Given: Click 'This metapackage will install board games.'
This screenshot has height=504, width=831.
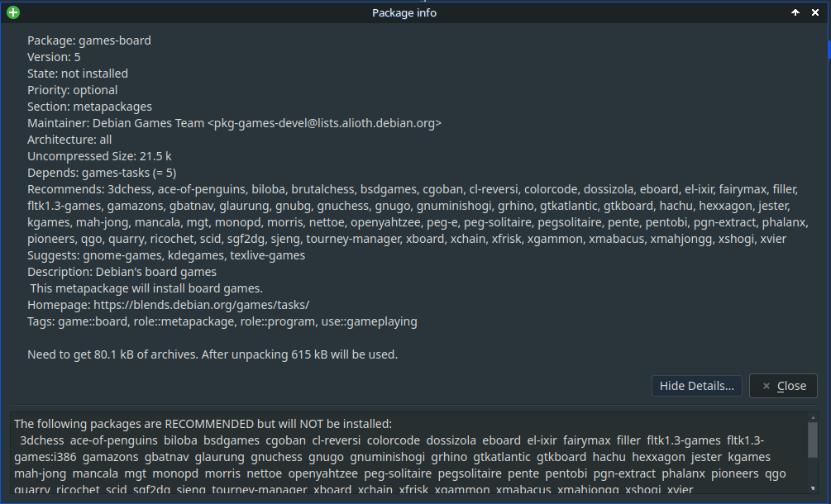Looking at the screenshot, I should point(146,288).
